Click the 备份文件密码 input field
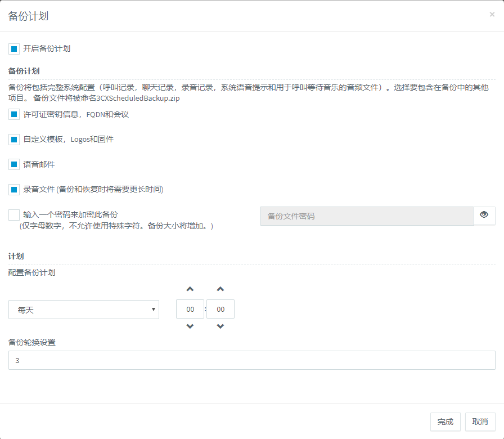 [x=367, y=216]
